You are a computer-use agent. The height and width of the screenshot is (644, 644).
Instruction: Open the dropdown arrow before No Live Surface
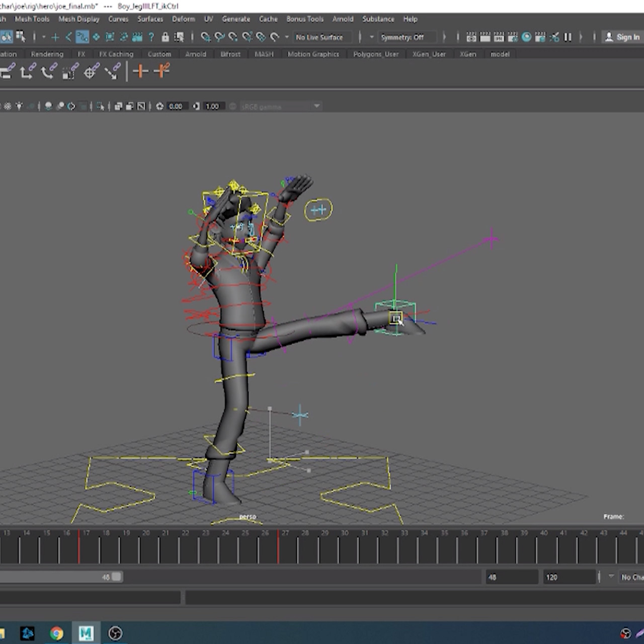(x=287, y=37)
